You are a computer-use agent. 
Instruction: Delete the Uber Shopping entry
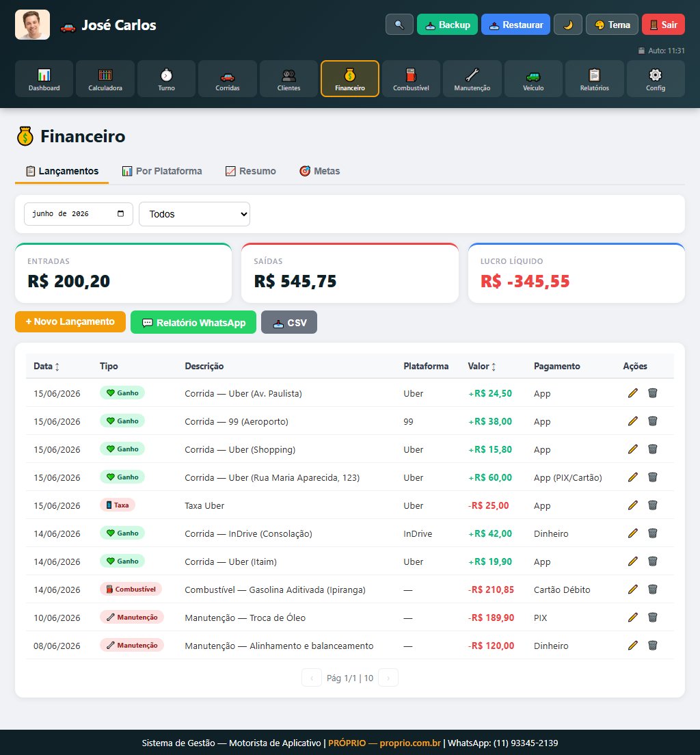click(x=653, y=449)
